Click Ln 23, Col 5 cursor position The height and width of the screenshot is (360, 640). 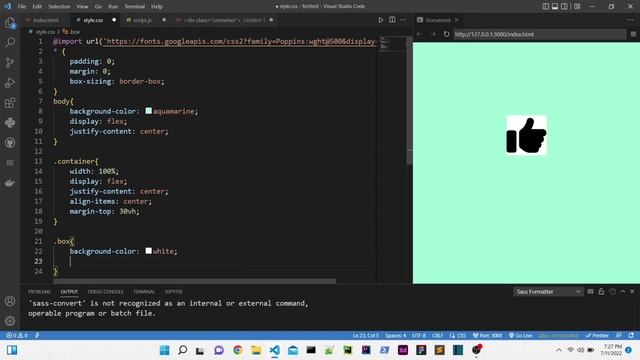pyautogui.click(x=366, y=335)
